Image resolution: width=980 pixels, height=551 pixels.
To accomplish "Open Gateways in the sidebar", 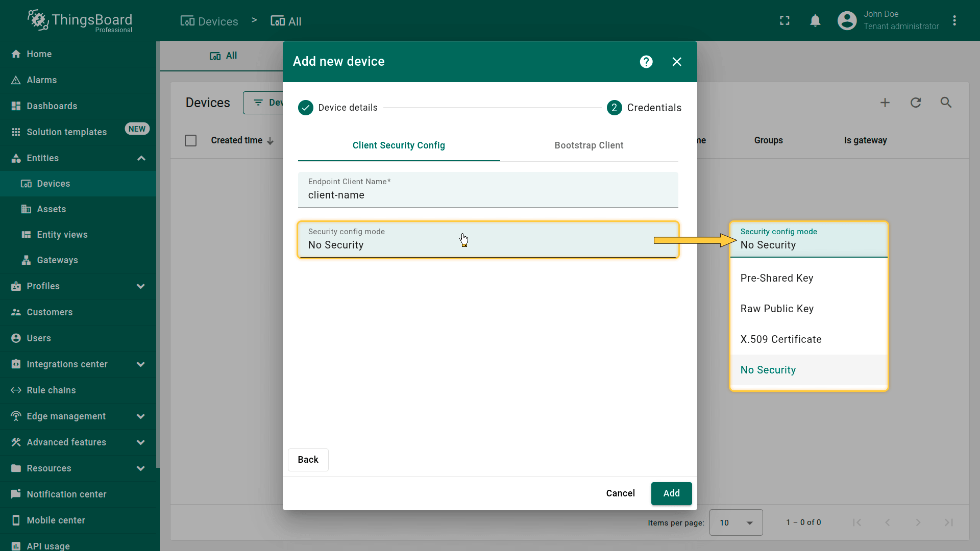I will 57,260.
